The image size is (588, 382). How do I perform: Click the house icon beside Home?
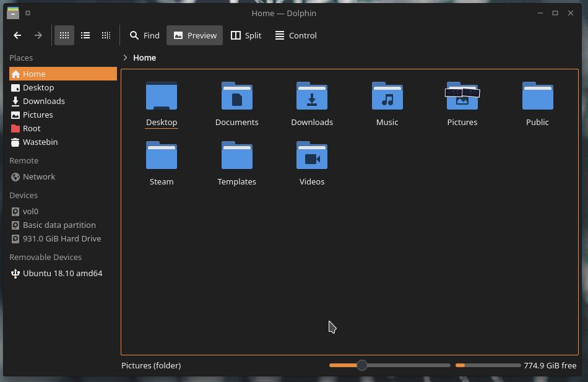tap(15, 74)
